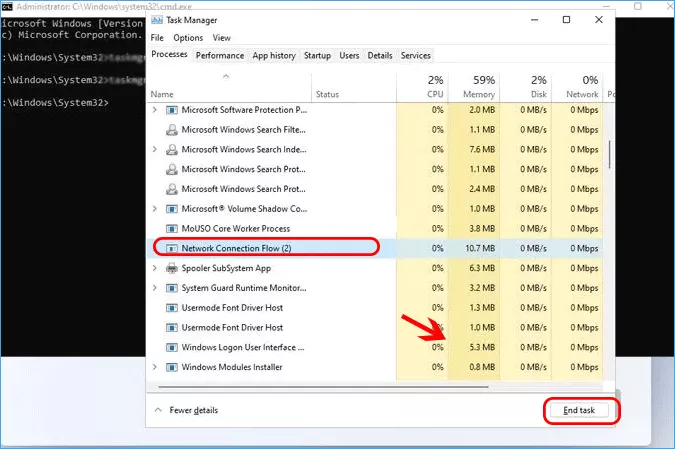Viewport: 675px width, 449px height.
Task: Switch to the Startup tab
Action: pyautogui.click(x=317, y=56)
